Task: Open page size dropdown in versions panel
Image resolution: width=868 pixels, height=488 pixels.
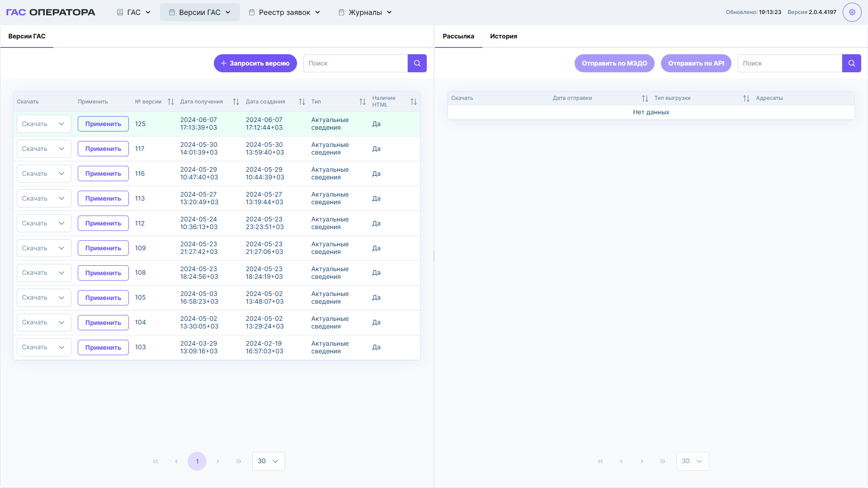Action: coord(269,461)
